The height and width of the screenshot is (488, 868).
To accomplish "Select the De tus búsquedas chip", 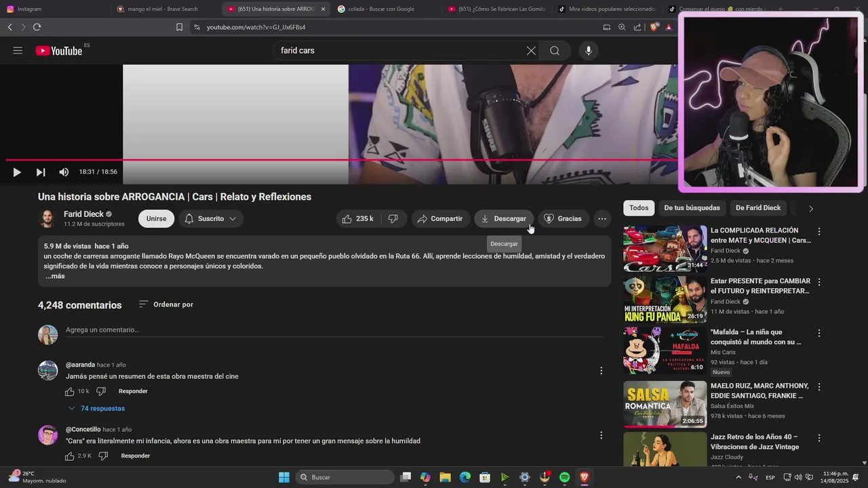I will click(692, 208).
